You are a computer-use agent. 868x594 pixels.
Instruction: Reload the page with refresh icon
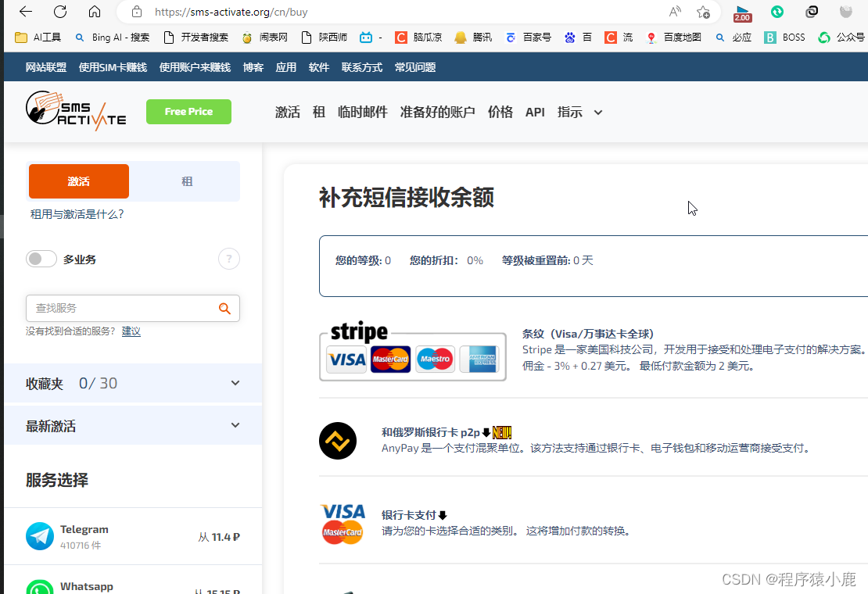click(60, 12)
